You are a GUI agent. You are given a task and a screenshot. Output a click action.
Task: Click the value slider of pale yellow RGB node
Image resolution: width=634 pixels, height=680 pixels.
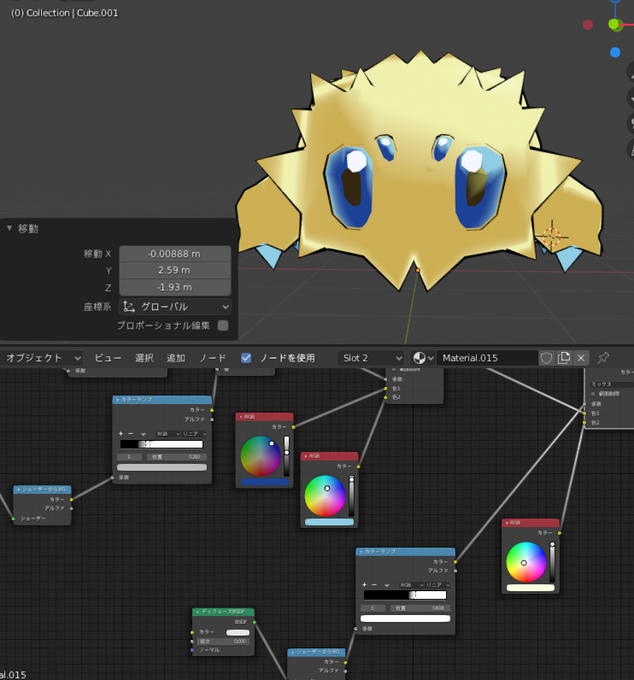(552, 562)
